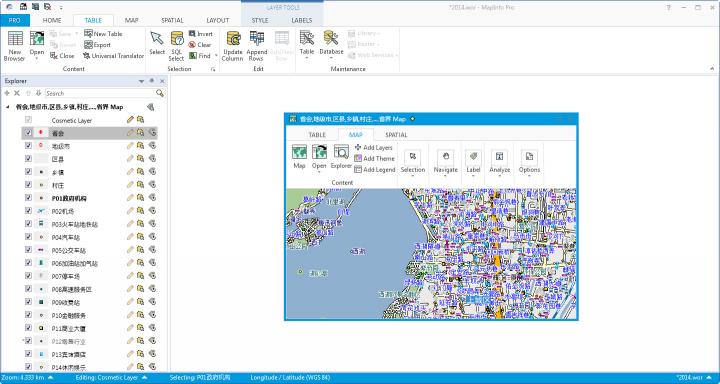Image resolution: width=720 pixels, height=384 pixels.
Task: Click Longitude / Latitude (WGS 84) in the status bar
Action: coord(290,378)
